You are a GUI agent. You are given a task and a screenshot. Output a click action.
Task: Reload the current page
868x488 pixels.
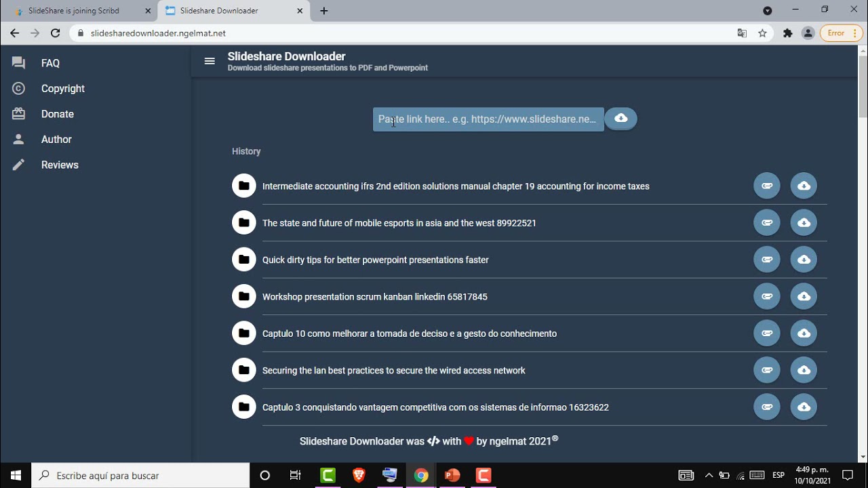[x=56, y=33]
